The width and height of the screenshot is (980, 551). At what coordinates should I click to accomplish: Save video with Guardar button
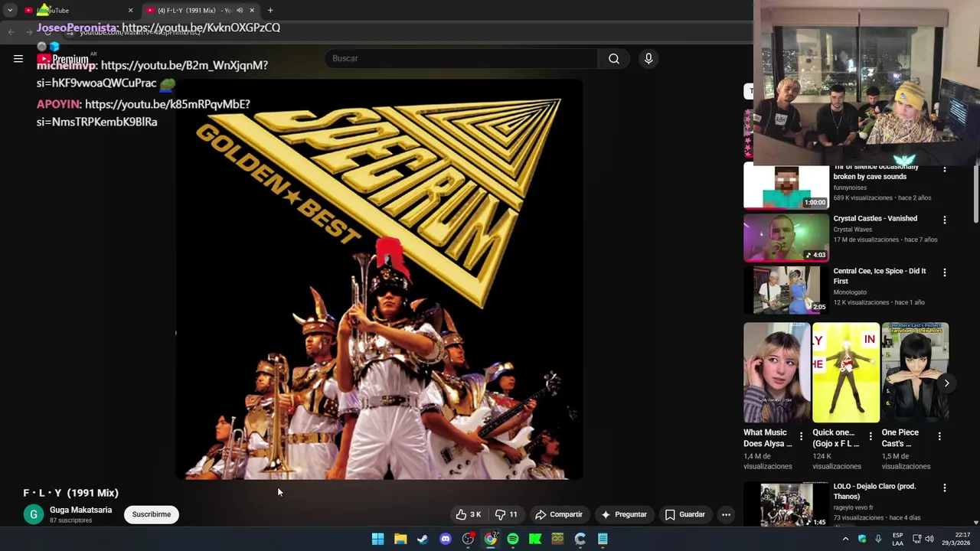[x=684, y=514]
